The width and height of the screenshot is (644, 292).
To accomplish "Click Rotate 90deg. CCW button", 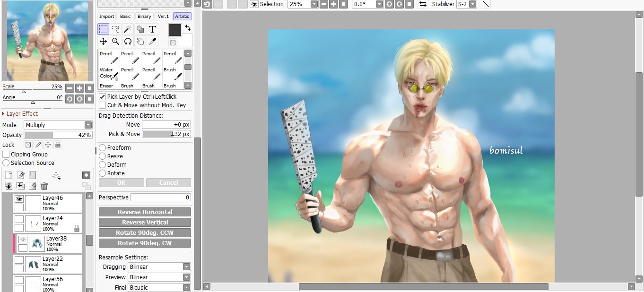I will click(x=145, y=233).
